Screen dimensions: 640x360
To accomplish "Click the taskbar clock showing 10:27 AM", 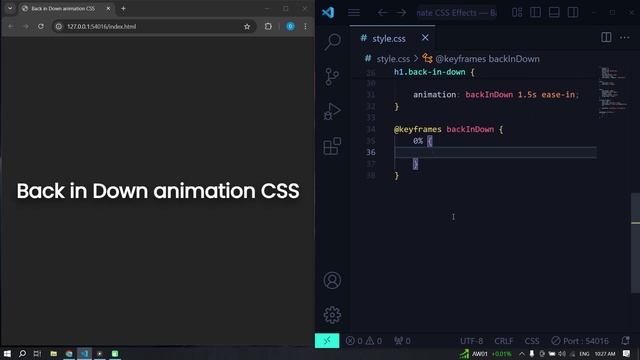I will tap(604, 354).
